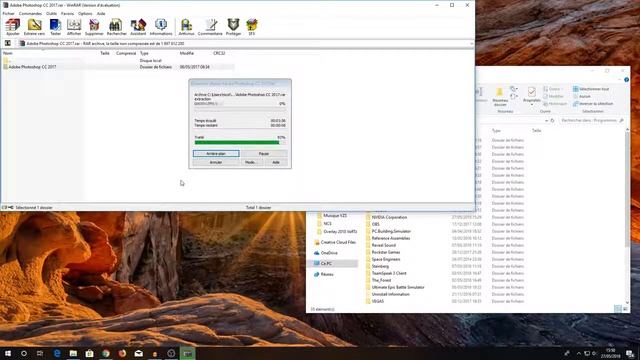Screen dimensions: 640x360
Task: Click the Afficher toolbar icon
Action: [x=74, y=27]
